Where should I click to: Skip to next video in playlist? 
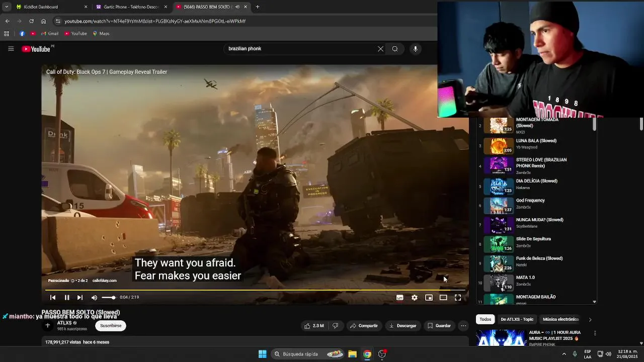[79, 298]
